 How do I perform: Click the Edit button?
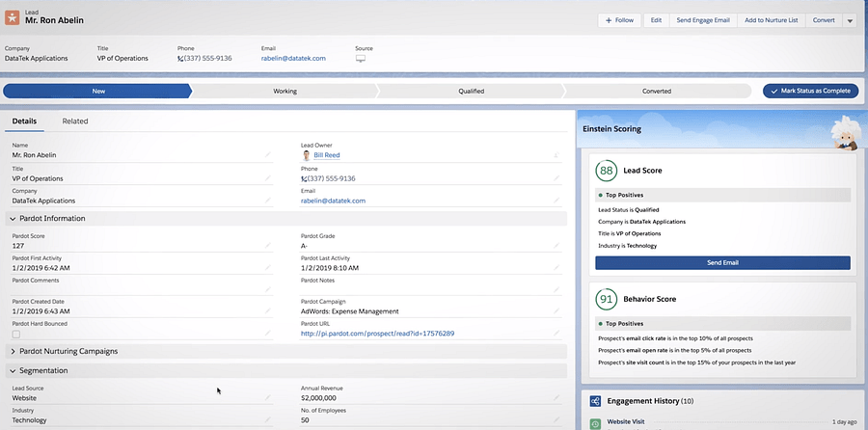tap(656, 20)
